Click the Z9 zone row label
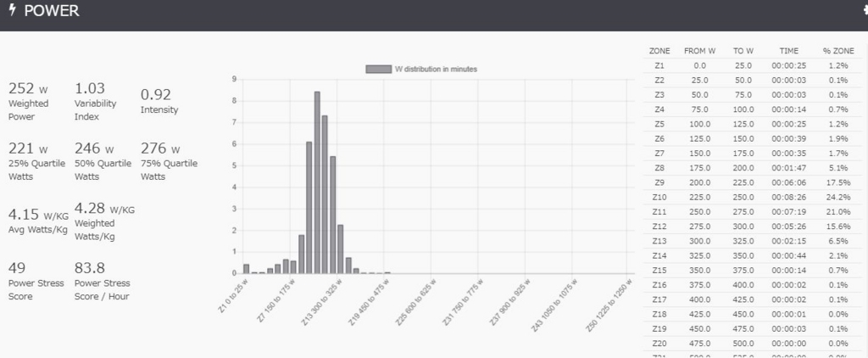This screenshot has height=358, width=868. point(659,182)
